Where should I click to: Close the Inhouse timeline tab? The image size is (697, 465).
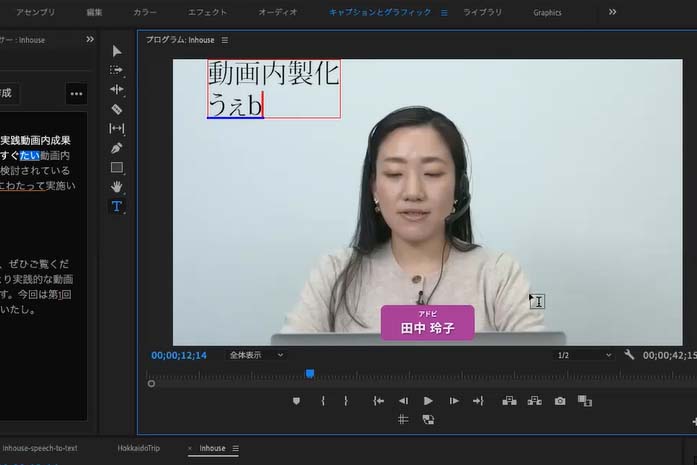(x=190, y=449)
